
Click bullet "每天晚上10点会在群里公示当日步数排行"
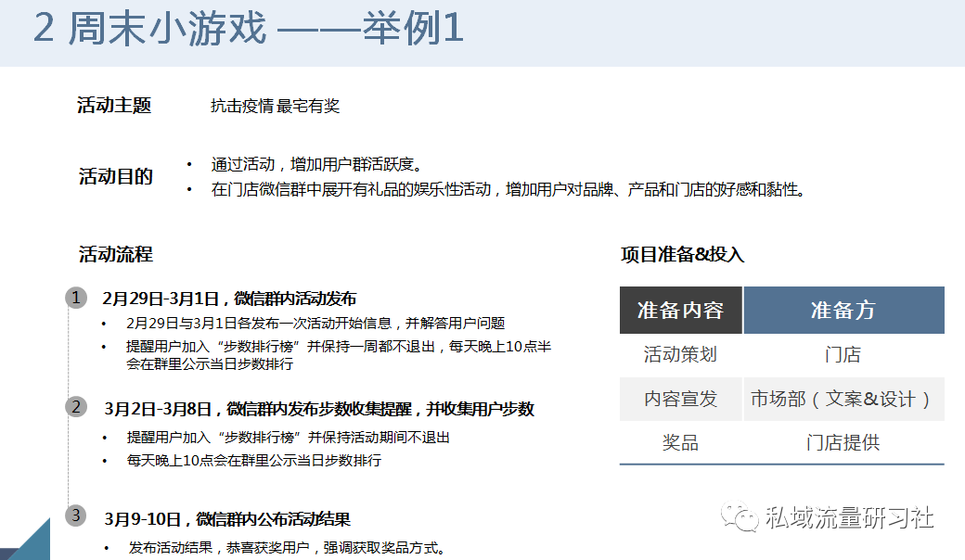[253, 460]
